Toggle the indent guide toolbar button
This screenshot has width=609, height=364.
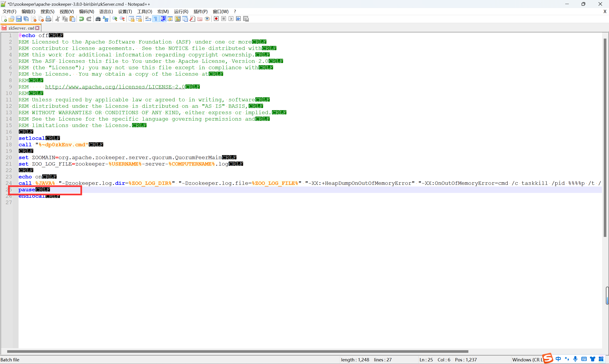pyautogui.click(x=163, y=19)
